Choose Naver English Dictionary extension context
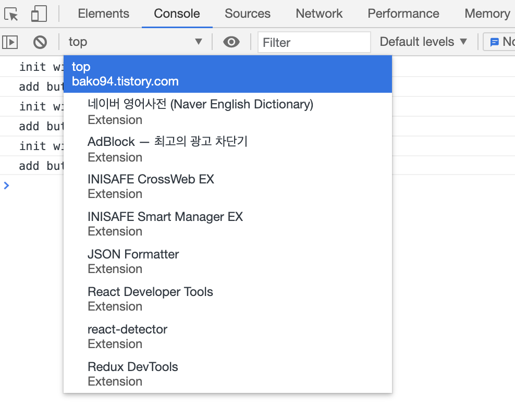The height and width of the screenshot is (420, 515). click(228, 112)
